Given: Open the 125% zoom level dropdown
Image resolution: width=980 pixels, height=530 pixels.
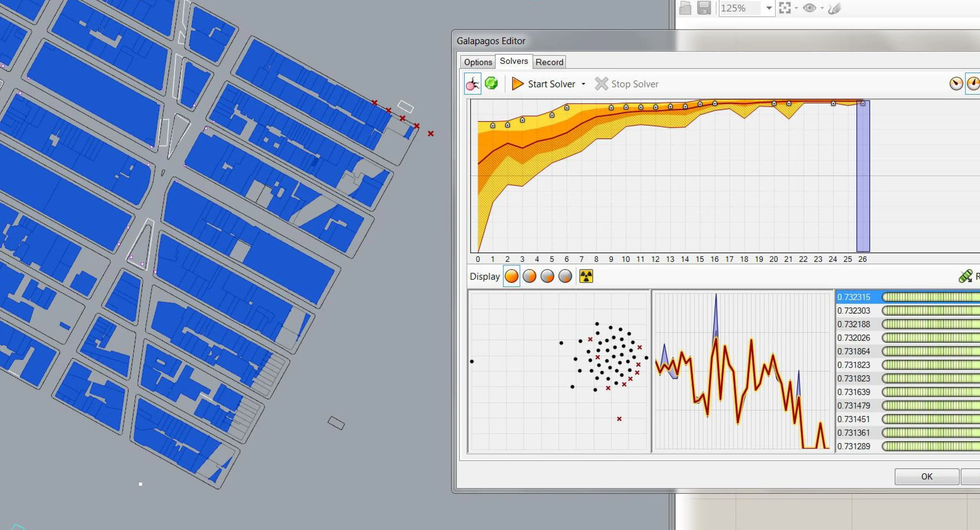Looking at the screenshot, I should tap(769, 8).
